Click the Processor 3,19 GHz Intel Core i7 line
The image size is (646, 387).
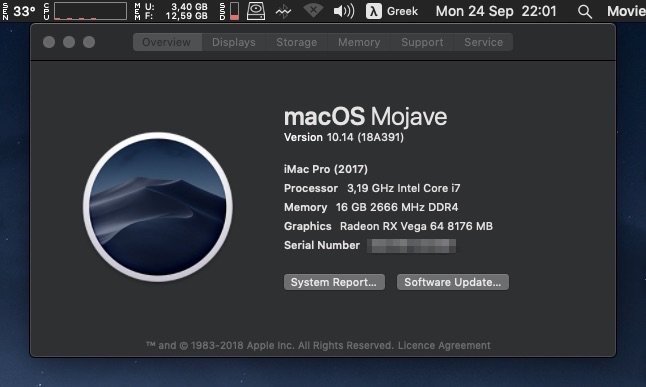(372, 188)
